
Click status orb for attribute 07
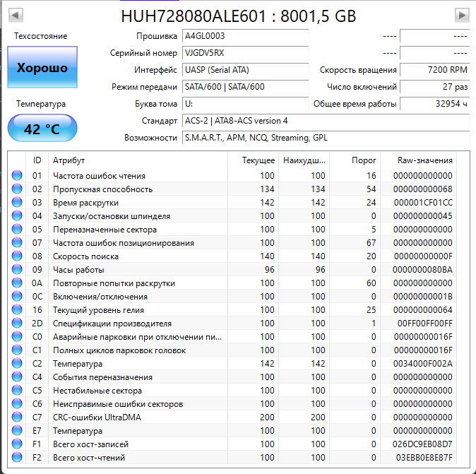tap(17, 242)
